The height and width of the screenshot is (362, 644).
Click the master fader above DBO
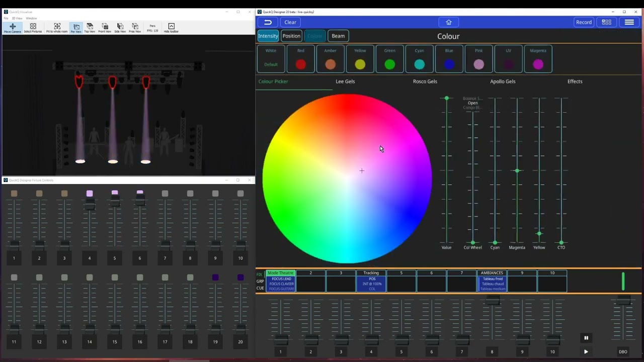pos(623,300)
